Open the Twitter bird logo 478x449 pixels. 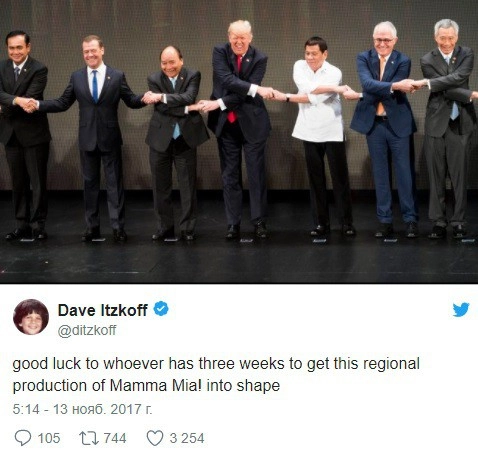point(461,310)
